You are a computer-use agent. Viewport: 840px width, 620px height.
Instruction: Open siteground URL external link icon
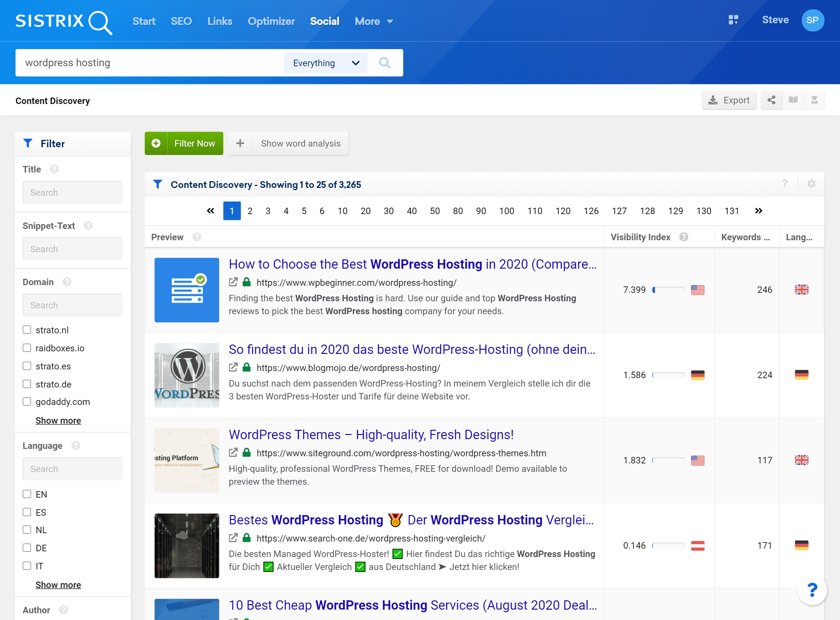point(233,452)
